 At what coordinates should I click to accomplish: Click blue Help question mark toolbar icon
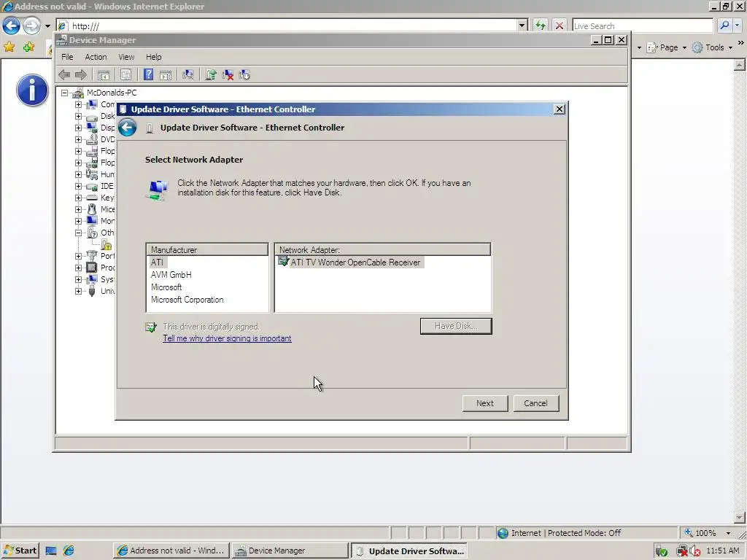(149, 75)
